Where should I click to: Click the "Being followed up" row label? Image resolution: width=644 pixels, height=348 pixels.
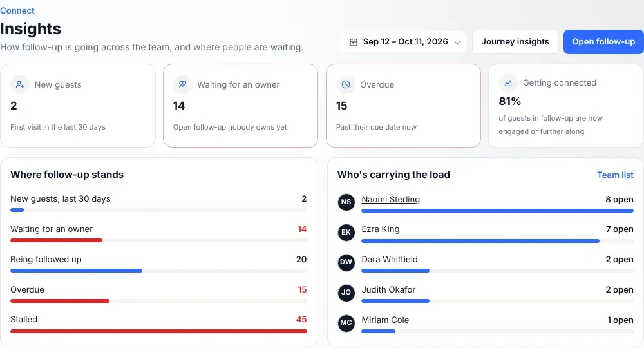coord(46,259)
